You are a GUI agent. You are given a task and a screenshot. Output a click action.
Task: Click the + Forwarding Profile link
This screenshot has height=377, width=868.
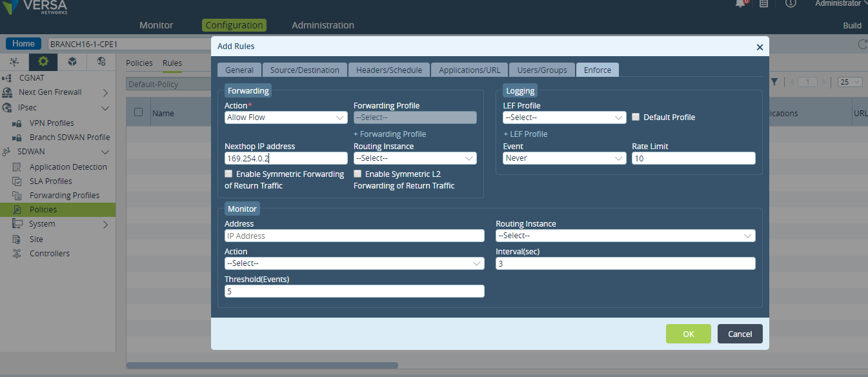(390, 134)
